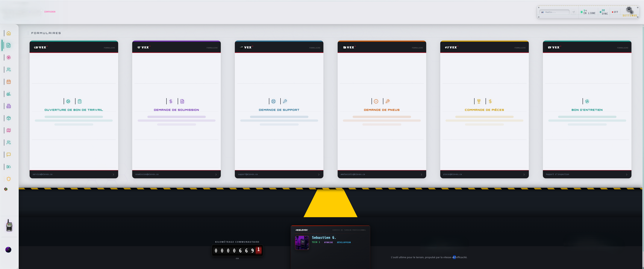The image size is (644, 269).
Task: Expand chevron beside soumission@elevex.ca
Action: [216, 174]
